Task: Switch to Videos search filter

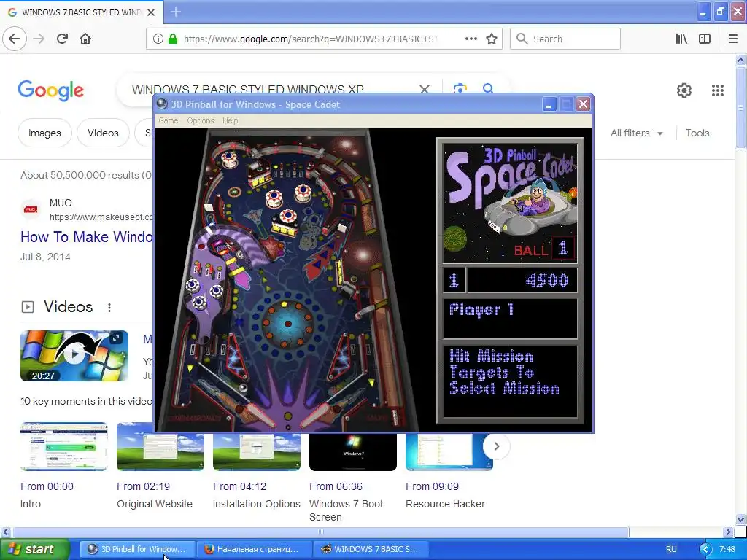Action: pos(103,133)
